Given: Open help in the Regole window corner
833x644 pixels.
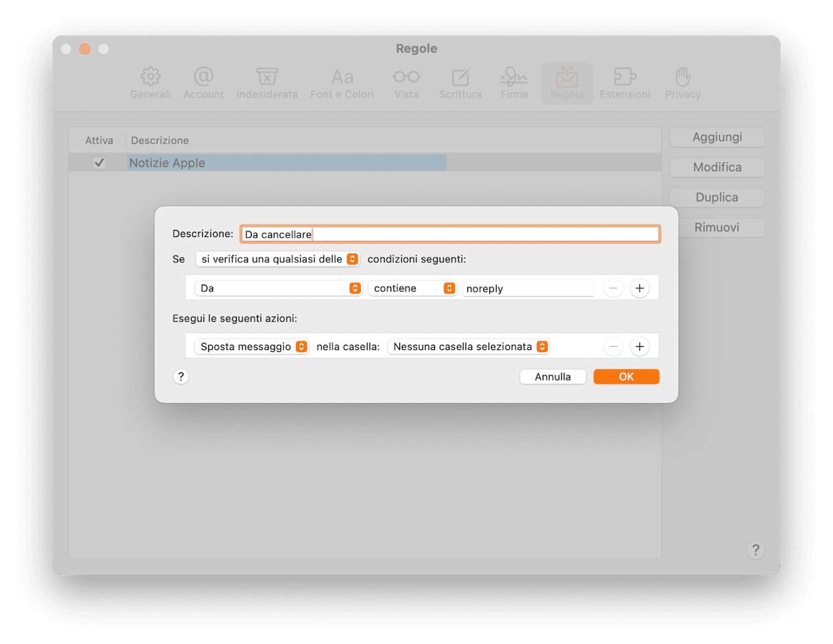Looking at the screenshot, I should (756, 549).
